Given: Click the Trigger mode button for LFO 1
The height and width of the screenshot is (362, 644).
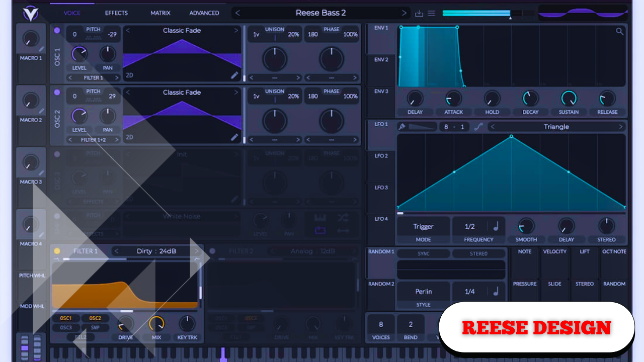Looking at the screenshot, I should point(423,227).
